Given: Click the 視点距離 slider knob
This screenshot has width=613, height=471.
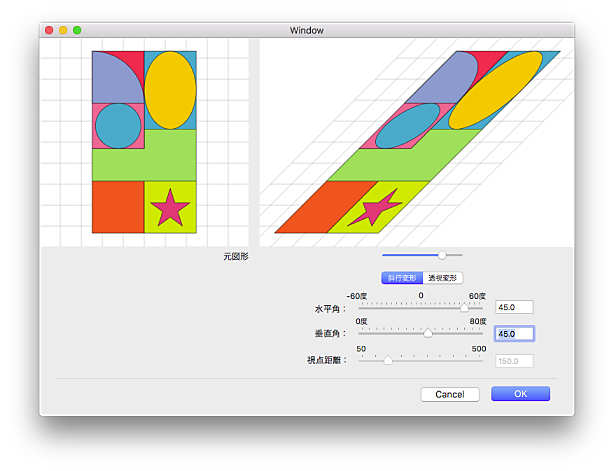Looking at the screenshot, I should [x=388, y=360].
